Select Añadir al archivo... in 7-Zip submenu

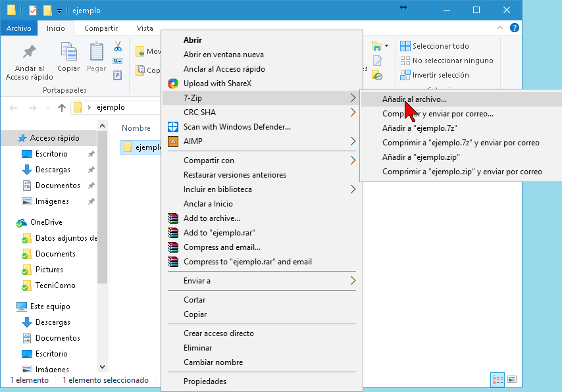pyautogui.click(x=461, y=99)
